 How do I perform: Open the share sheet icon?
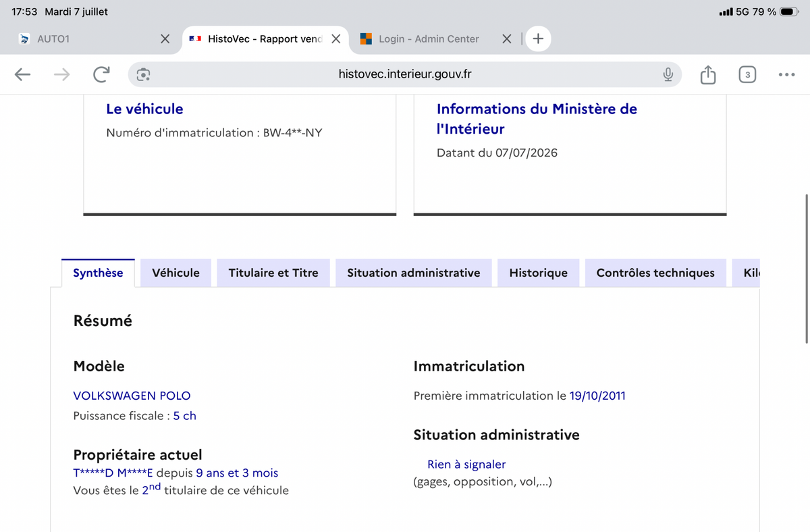coord(707,74)
